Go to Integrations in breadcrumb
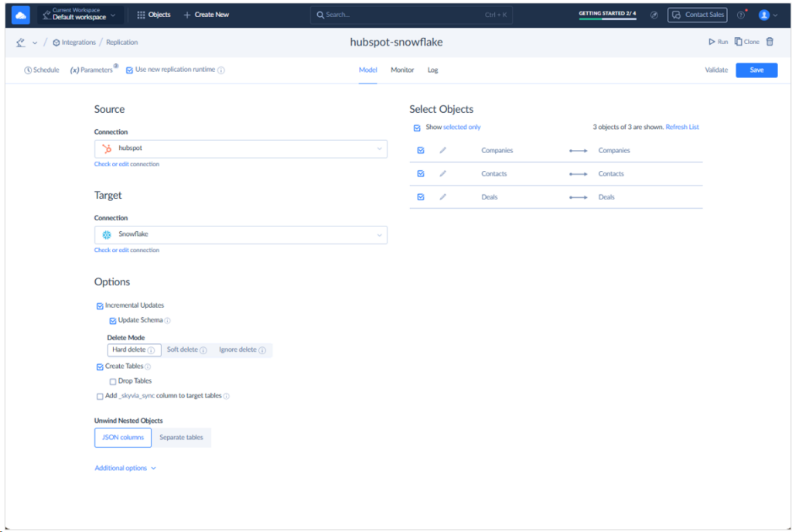This screenshot has width=792, height=532. (x=73, y=43)
